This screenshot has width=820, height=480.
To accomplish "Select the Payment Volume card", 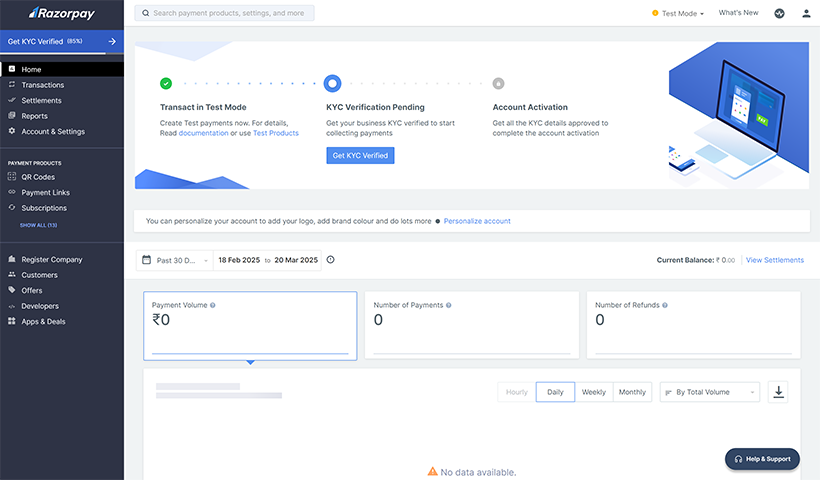I will (x=250, y=326).
